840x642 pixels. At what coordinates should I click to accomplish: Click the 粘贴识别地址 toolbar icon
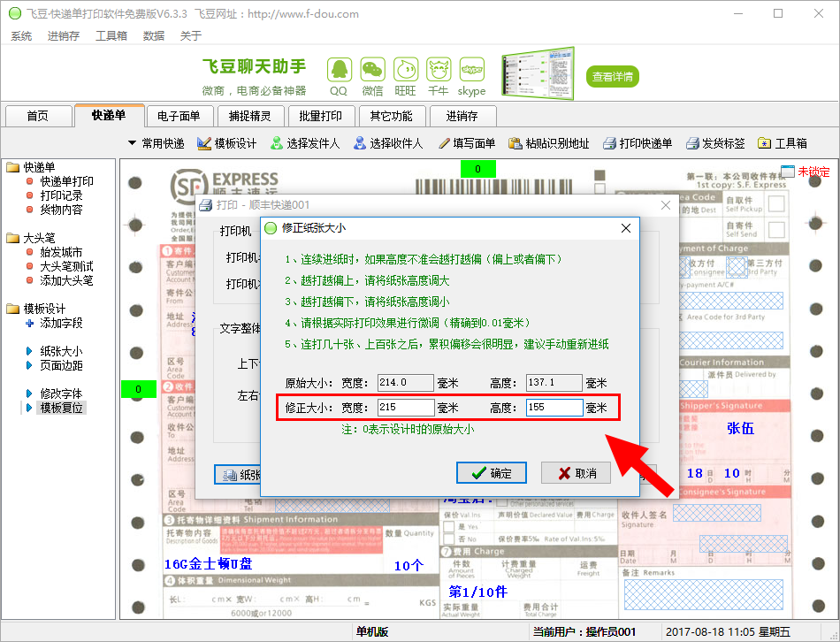(515, 143)
